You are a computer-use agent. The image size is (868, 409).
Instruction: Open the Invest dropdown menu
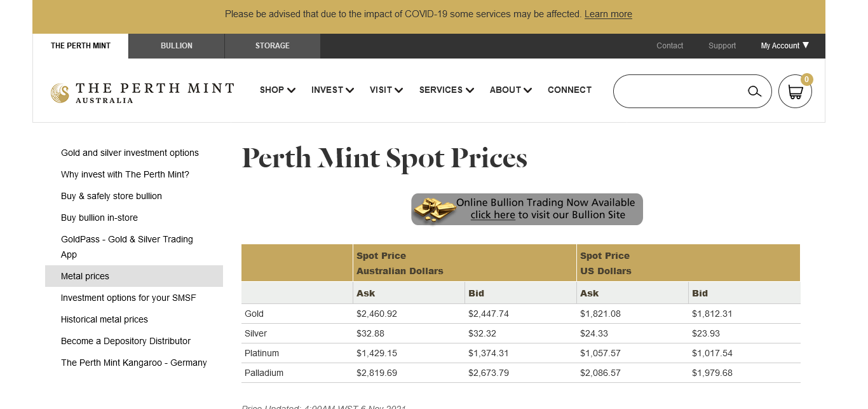332,90
